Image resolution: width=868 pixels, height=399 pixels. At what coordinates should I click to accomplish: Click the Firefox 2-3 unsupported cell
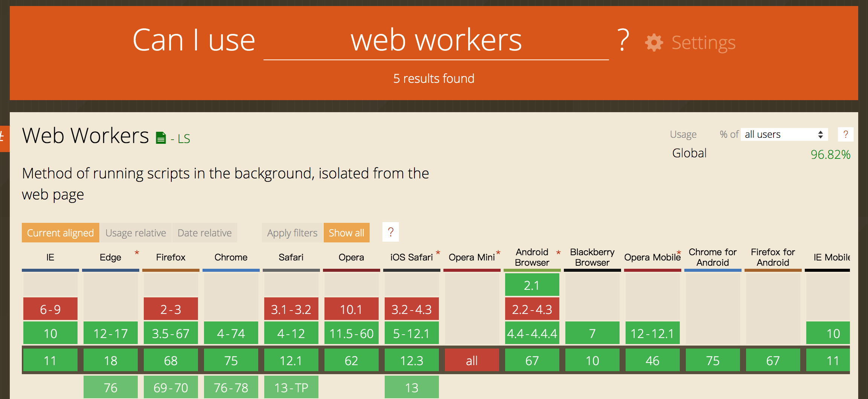171,309
